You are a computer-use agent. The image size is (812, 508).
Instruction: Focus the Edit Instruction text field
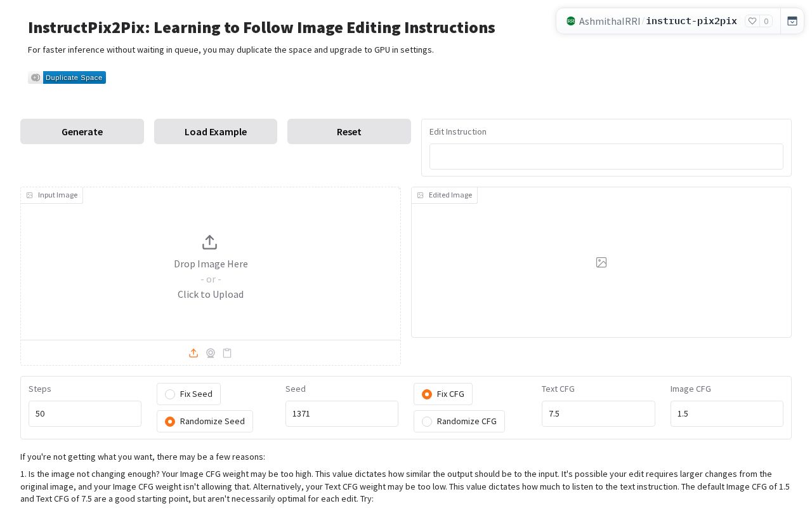606,156
